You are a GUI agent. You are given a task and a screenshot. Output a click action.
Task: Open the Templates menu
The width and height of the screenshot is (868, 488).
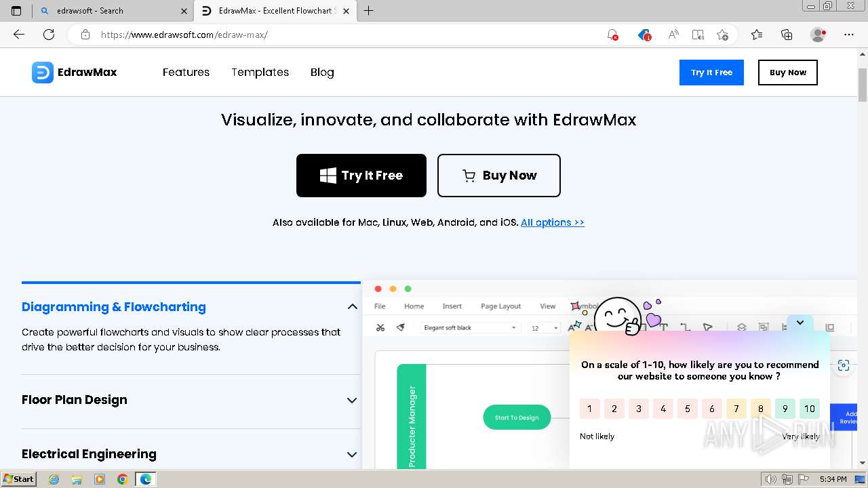[260, 73]
